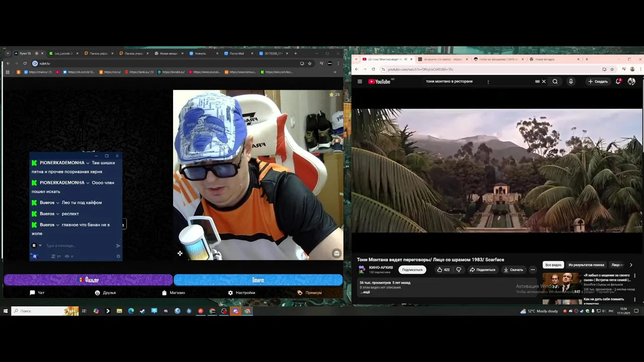Image resolution: width=644 pixels, height=362 pixels.
Task: Click the YouTube logo to go home
Action: [379, 81]
